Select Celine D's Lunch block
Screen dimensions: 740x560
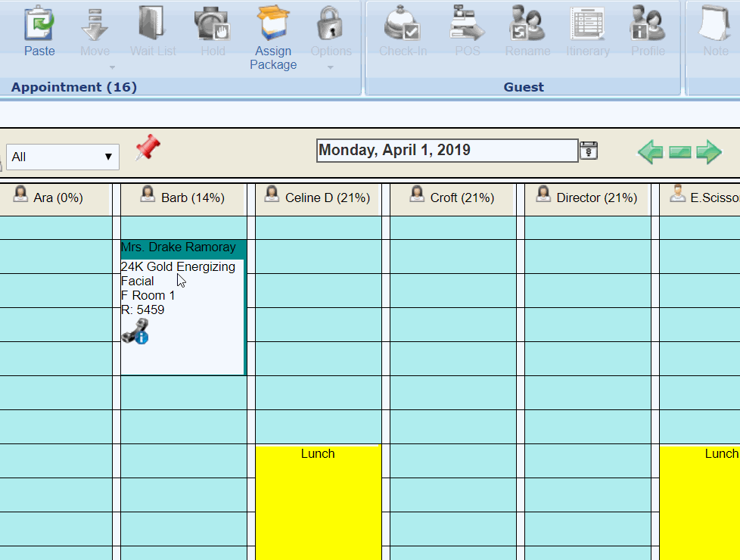tap(318, 502)
